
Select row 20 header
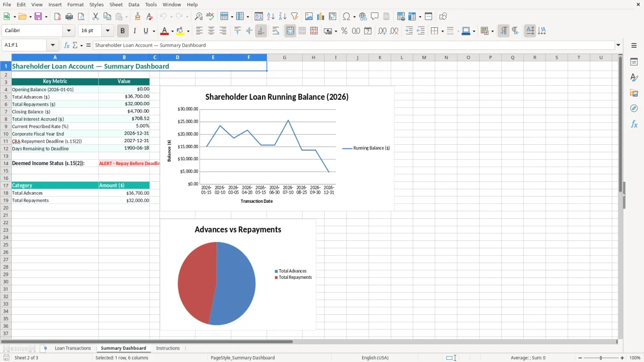(x=6, y=208)
